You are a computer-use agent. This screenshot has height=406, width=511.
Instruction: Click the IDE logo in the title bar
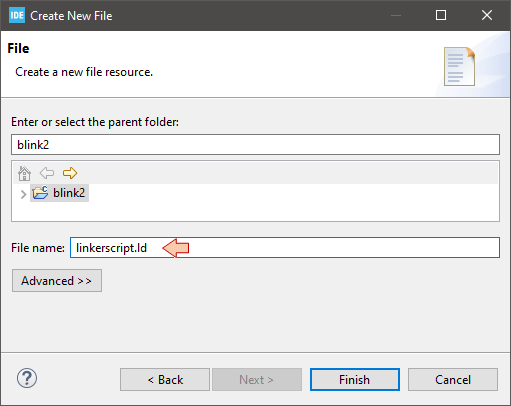[17, 15]
